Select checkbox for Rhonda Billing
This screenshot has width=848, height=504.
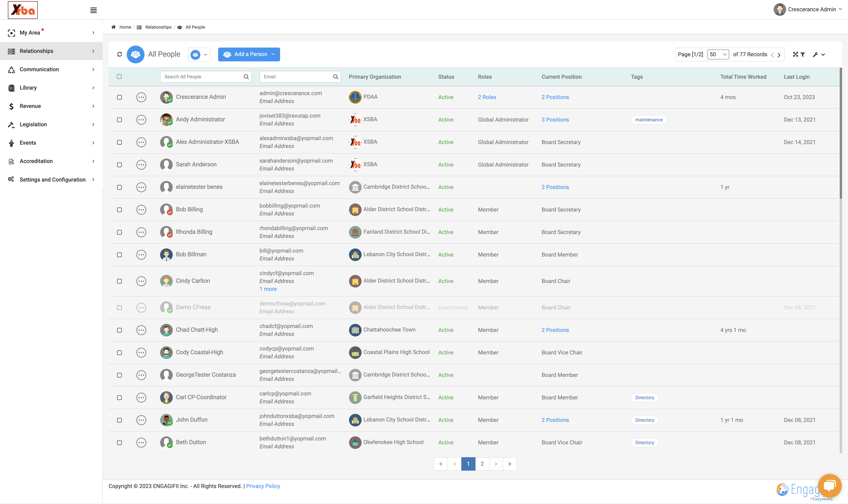coord(120,232)
